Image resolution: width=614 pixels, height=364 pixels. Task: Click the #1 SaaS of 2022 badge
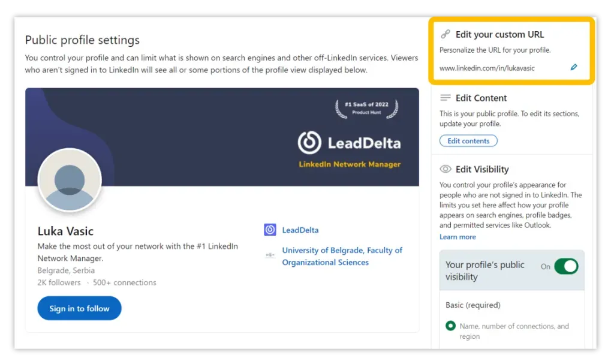click(x=366, y=108)
